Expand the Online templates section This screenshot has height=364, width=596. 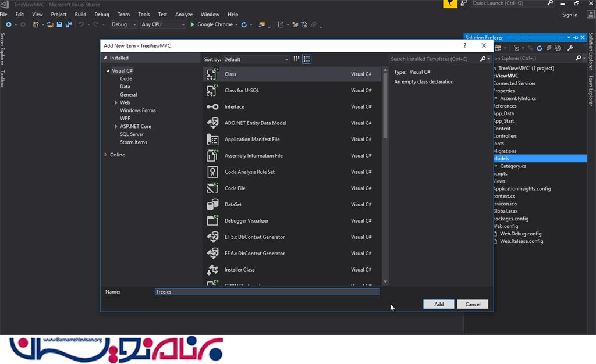click(105, 155)
